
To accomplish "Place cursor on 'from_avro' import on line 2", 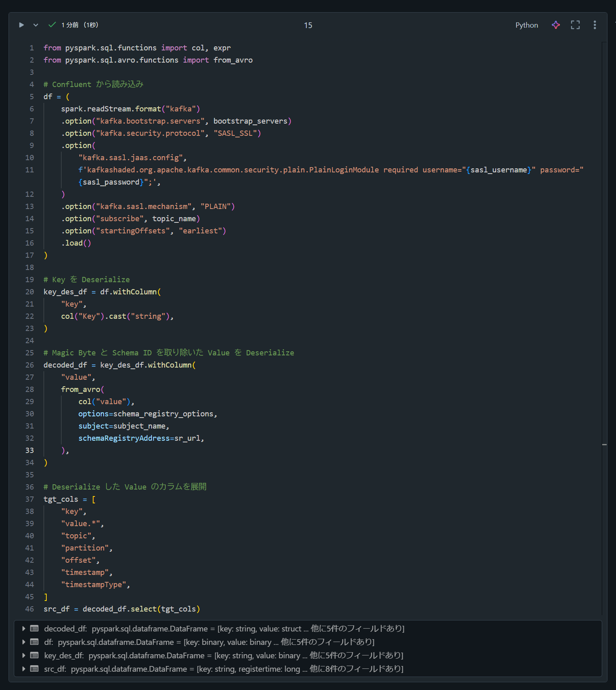I will (233, 60).
